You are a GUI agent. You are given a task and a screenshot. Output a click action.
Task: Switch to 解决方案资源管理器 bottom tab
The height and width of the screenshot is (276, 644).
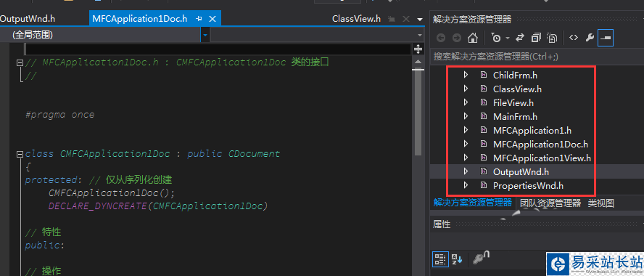(473, 203)
